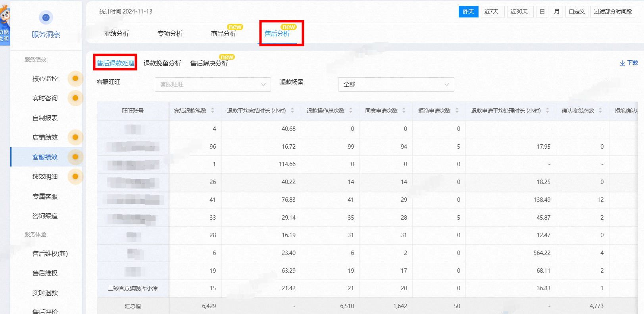644x314 pixels.
Task: Open 客服绩效 in sidebar
Action: (x=45, y=157)
